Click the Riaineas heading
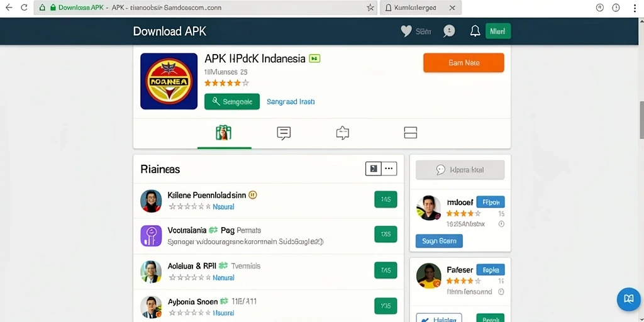Viewport: 644px width, 322px height. click(160, 169)
